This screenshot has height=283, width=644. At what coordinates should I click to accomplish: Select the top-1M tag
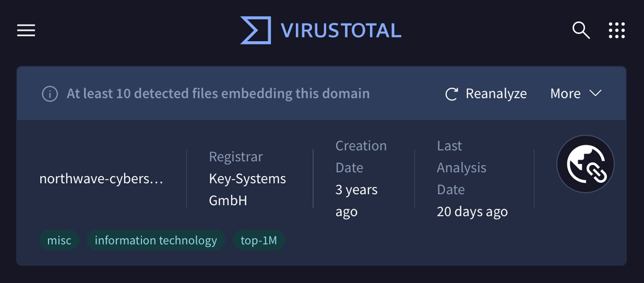(x=259, y=240)
